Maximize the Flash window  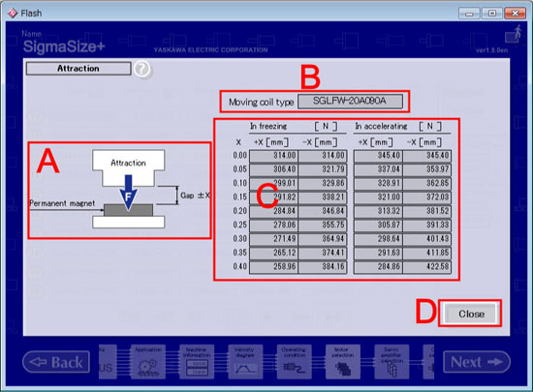(492, 14)
